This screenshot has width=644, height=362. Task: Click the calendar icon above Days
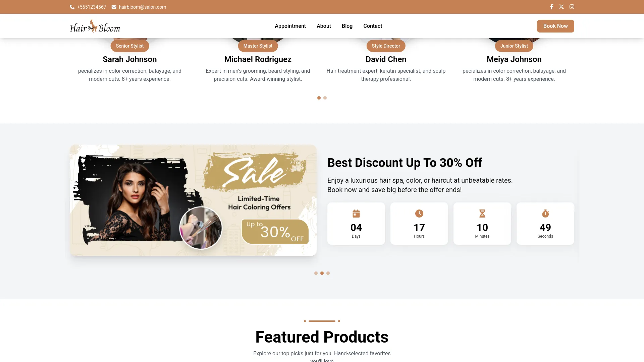coord(356,214)
